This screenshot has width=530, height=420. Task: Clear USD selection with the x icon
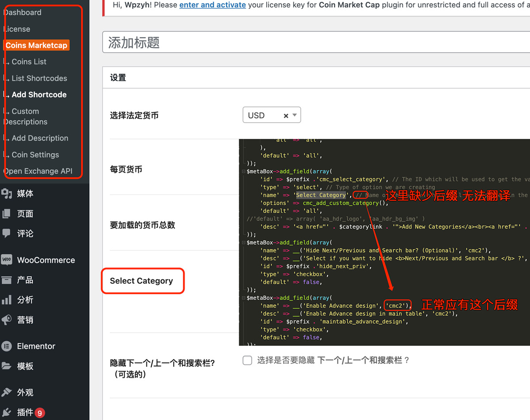click(286, 116)
